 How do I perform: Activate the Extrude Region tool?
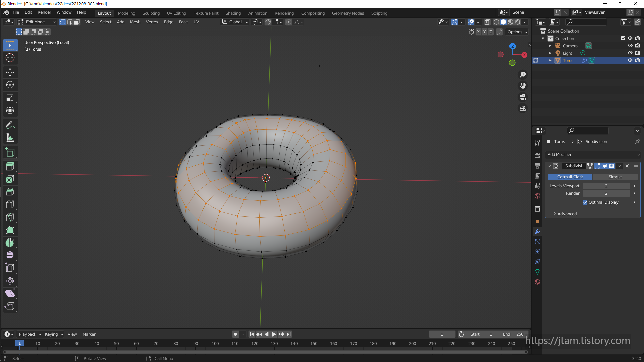pyautogui.click(x=10, y=166)
